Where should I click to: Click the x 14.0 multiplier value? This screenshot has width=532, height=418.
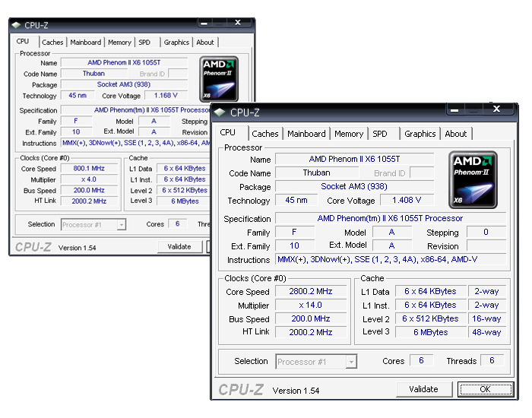pyautogui.click(x=311, y=305)
